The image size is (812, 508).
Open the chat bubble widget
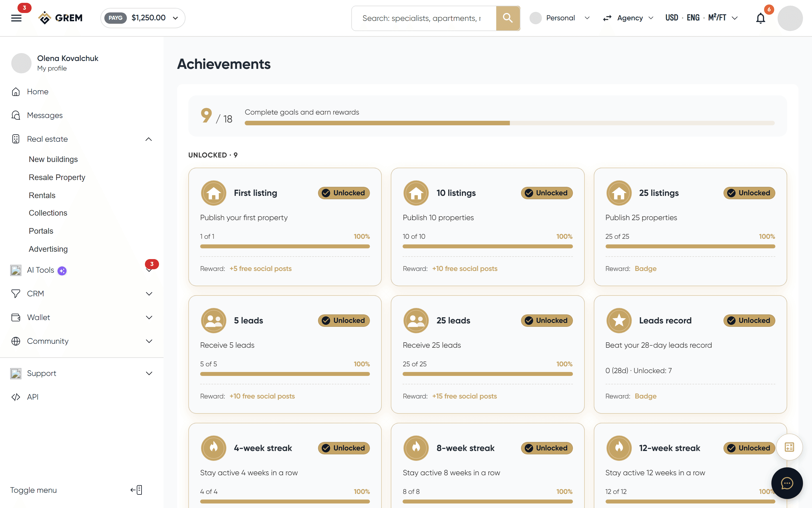click(787, 483)
